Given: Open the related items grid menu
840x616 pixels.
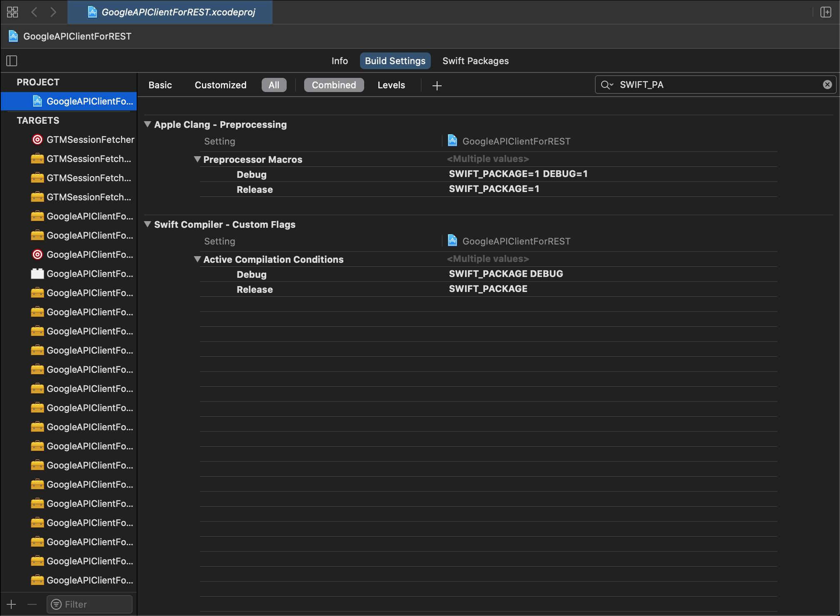Looking at the screenshot, I should [x=12, y=12].
